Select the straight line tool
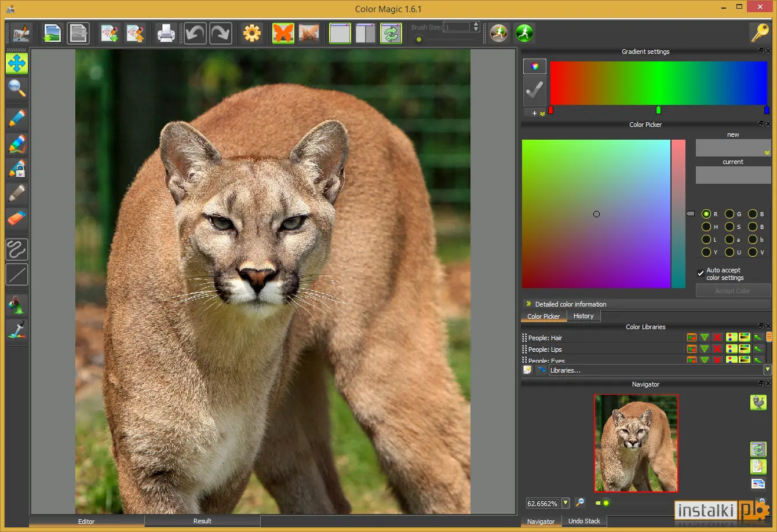This screenshot has height=532, width=777. coord(17,275)
